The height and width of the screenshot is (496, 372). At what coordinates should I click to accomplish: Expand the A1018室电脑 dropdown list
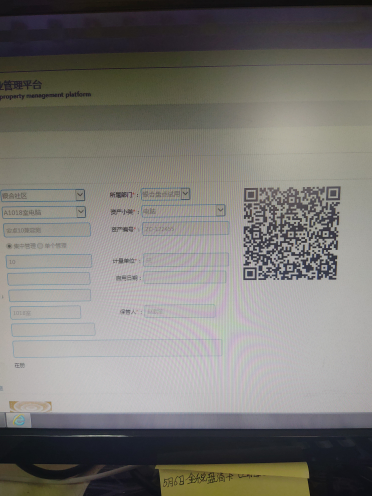tap(44, 212)
